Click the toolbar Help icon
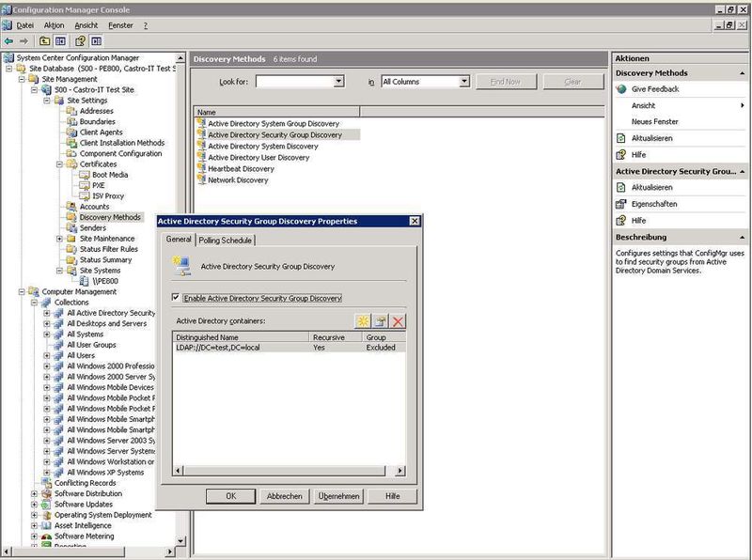The width and height of the screenshot is (752, 560). click(80, 41)
